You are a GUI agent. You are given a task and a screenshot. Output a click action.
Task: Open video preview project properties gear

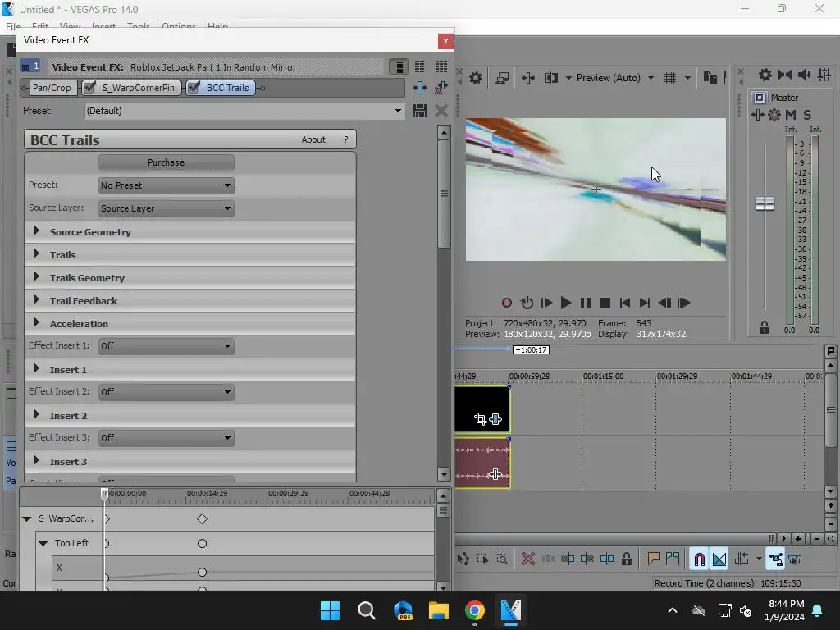point(475,78)
